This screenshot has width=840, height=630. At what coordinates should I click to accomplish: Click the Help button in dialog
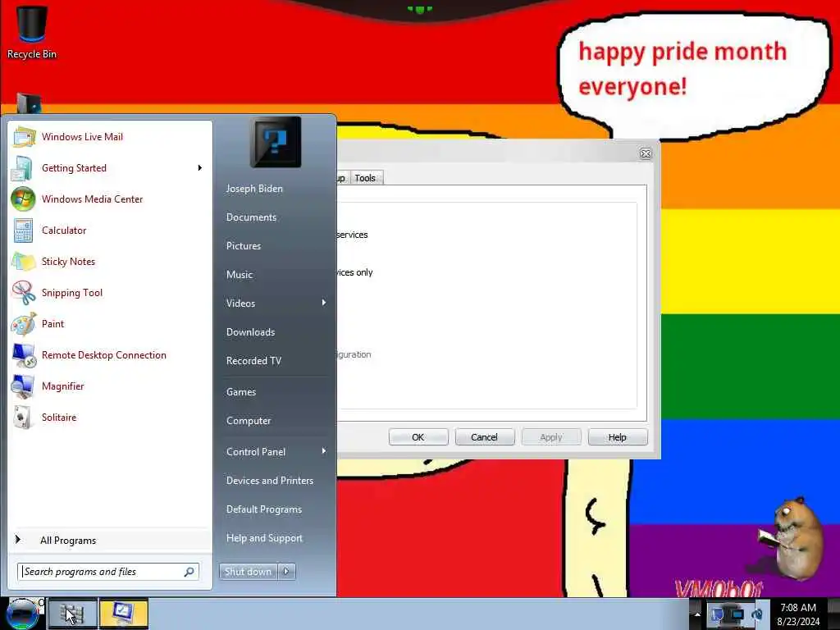point(618,437)
